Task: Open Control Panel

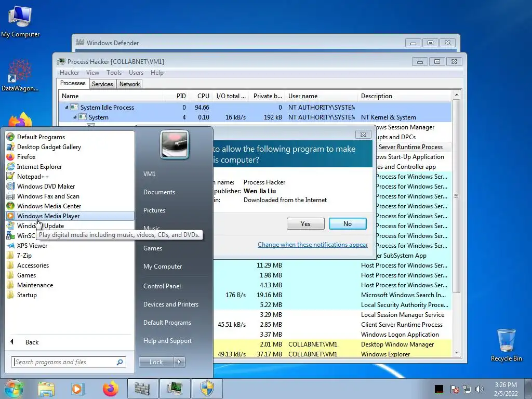Action: (162, 286)
